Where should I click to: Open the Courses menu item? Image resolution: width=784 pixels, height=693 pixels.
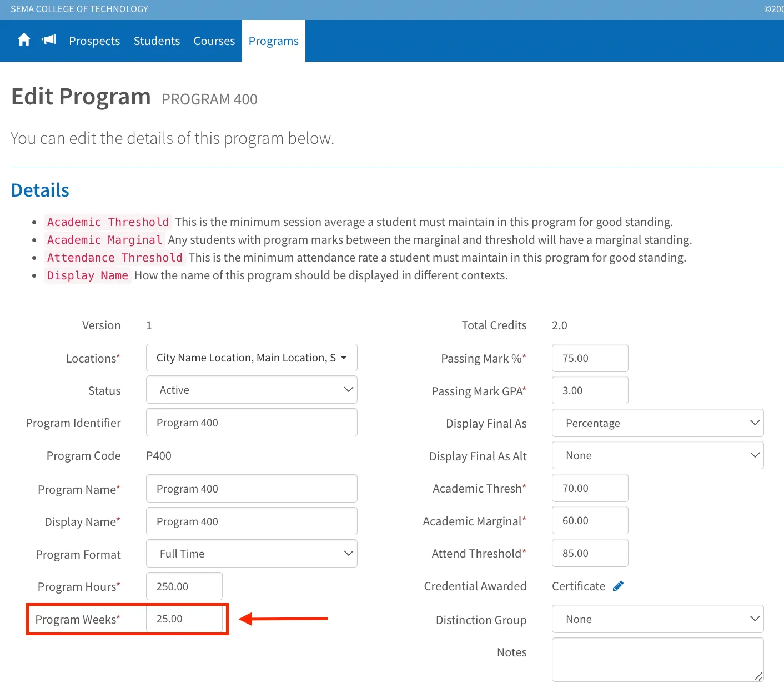[x=214, y=41]
